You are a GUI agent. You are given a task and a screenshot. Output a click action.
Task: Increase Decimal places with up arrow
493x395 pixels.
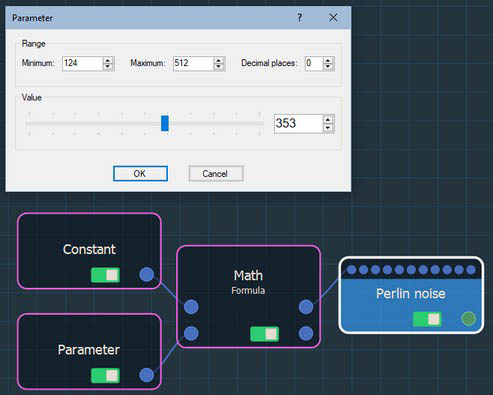coord(328,60)
